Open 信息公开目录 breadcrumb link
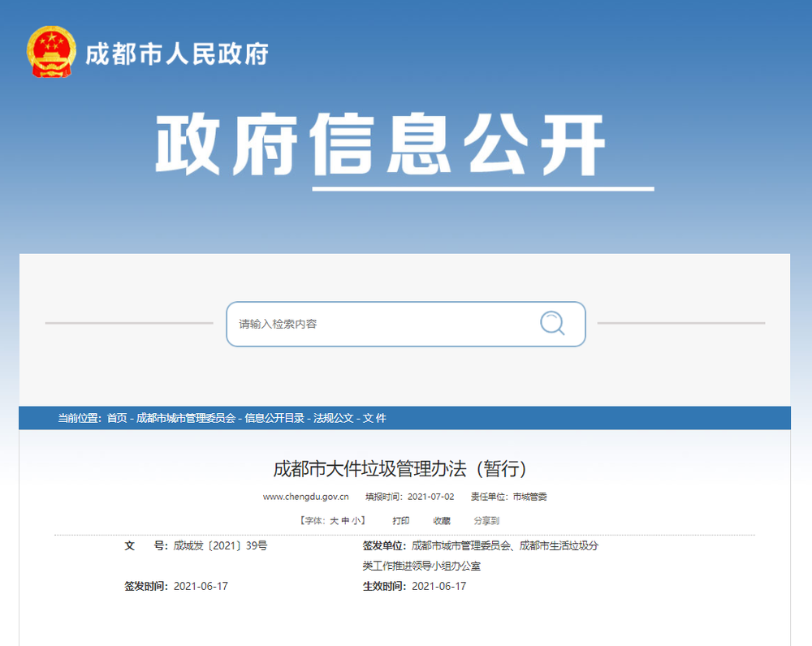812x646 pixels. click(x=274, y=418)
